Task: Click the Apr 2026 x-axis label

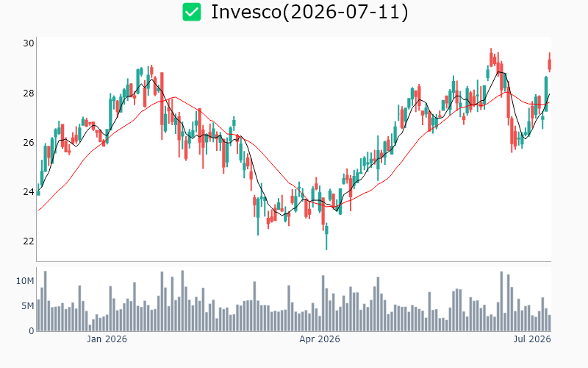Action: 320,339
